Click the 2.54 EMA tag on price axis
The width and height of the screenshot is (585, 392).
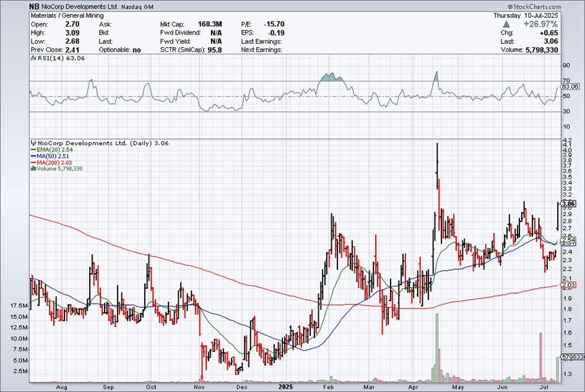point(569,240)
